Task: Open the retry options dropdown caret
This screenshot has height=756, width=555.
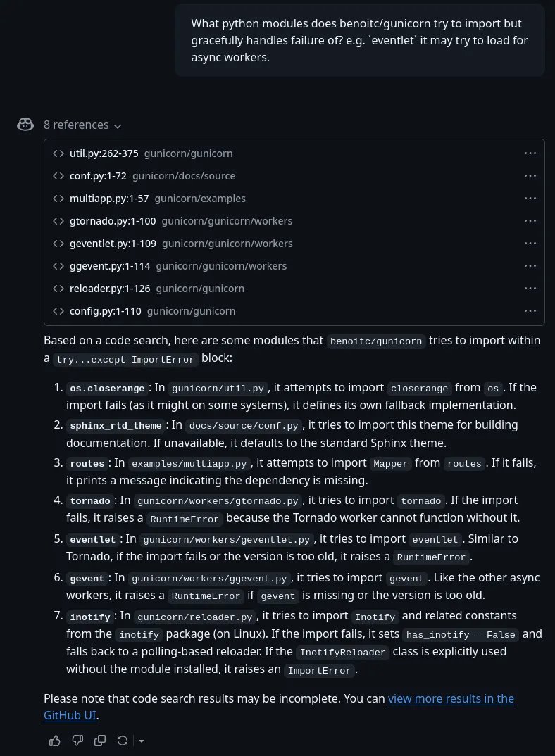Action: (x=141, y=741)
